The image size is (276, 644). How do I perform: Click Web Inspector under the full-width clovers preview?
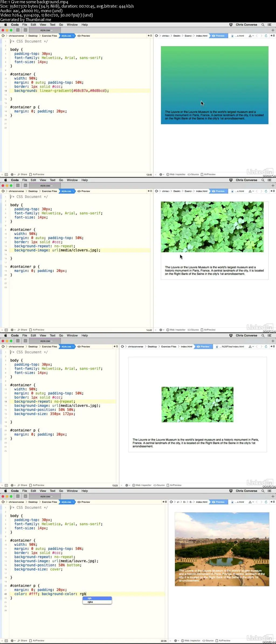(x=176, y=330)
